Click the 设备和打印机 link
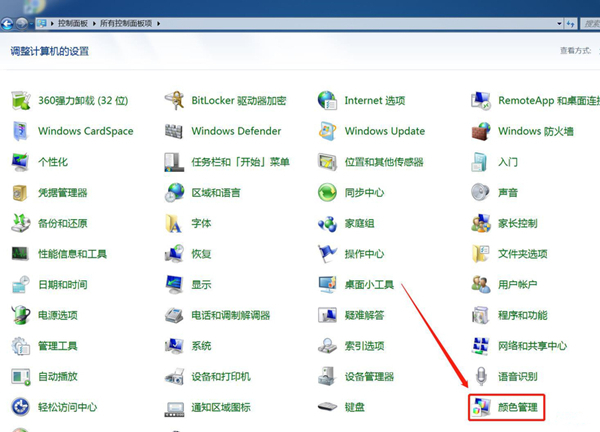 coord(221,377)
